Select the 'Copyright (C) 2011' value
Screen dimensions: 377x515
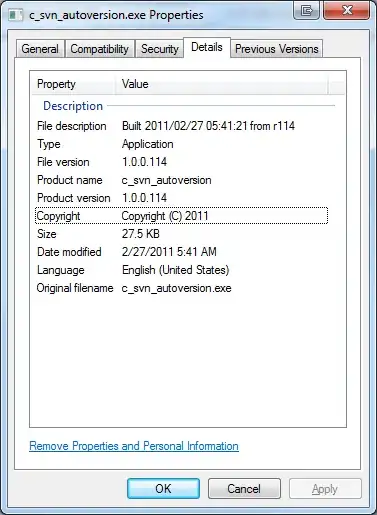tap(165, 216)
